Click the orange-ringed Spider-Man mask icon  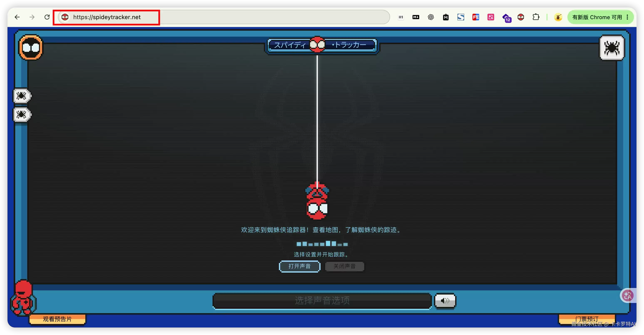(x=31, y=47)
